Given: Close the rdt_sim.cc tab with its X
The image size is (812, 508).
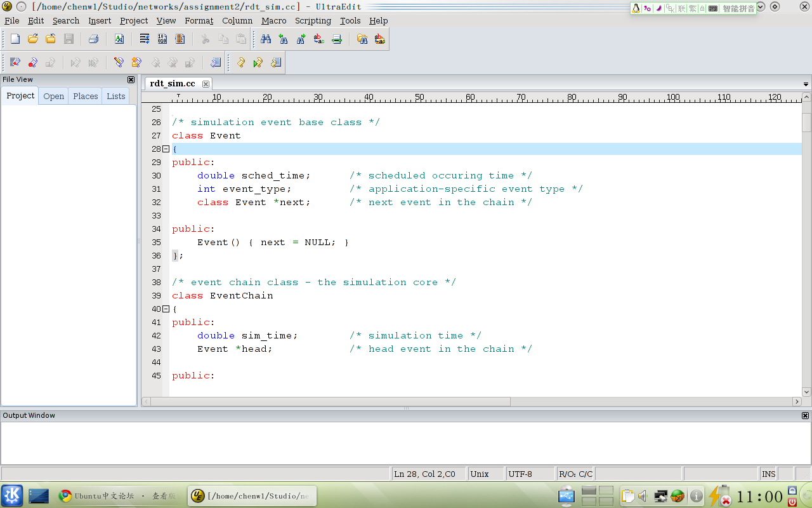Looking at the screenshot, I should pos(206,84).
